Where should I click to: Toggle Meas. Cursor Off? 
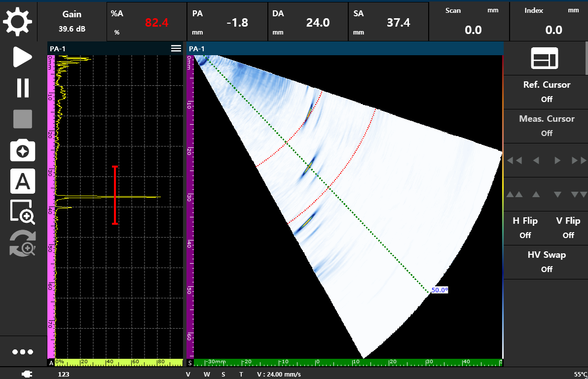(x=547, y=126)
